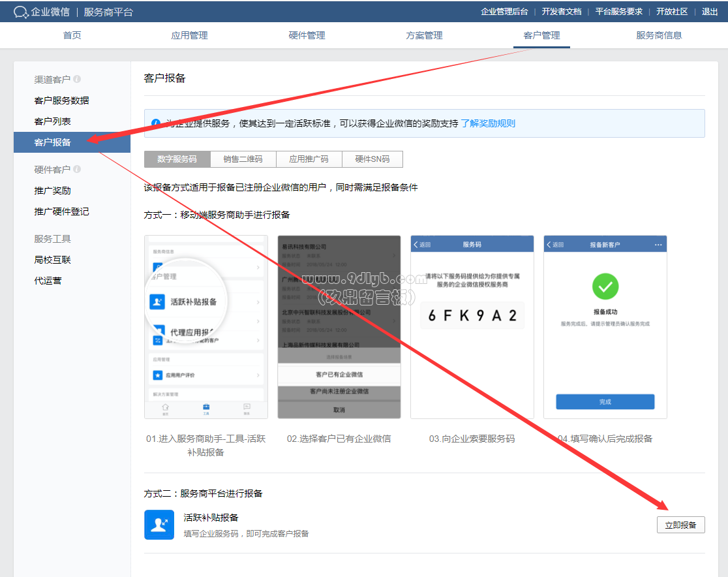
Task: Click the info icon beside 硬件客户
Action: click(x=77, y=169)
